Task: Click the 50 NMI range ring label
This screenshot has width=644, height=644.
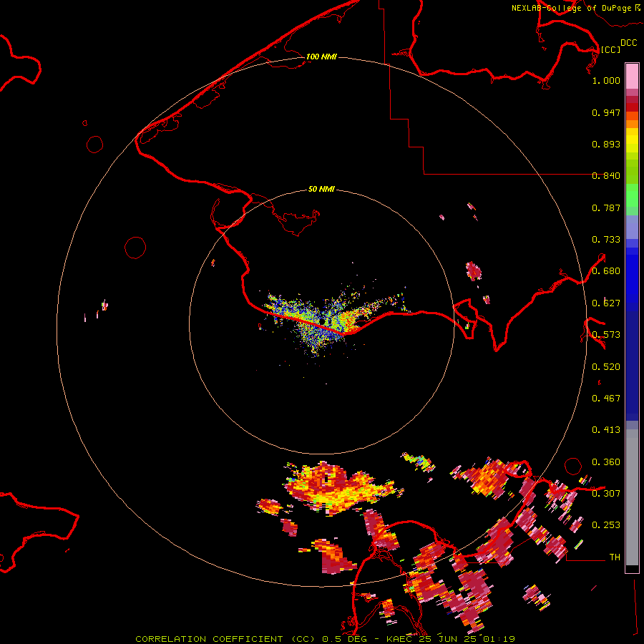Action: pyautogui.click(x=321, y=189)
